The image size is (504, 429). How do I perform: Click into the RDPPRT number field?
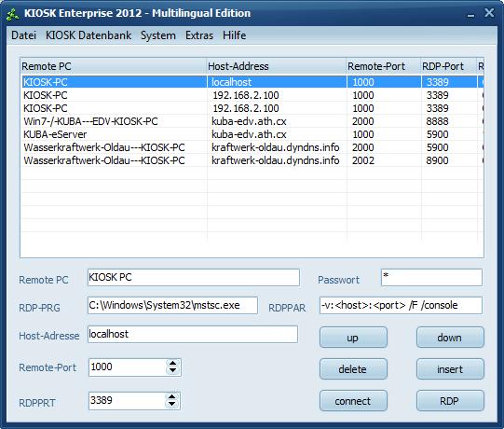(128, 401)
